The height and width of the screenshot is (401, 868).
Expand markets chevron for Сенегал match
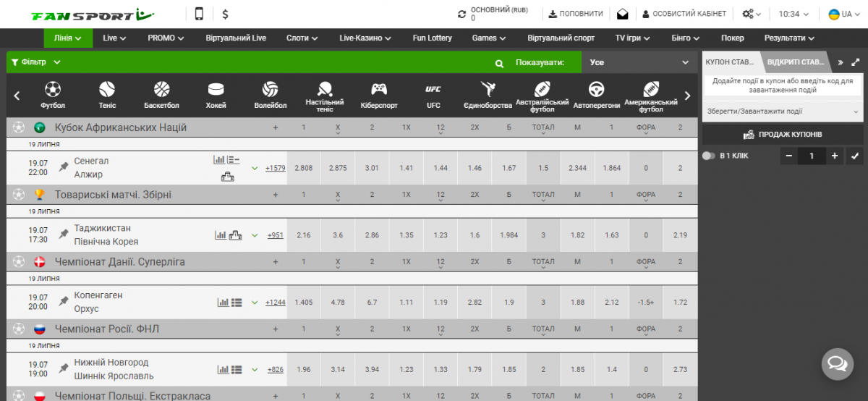tap(254, 168)
